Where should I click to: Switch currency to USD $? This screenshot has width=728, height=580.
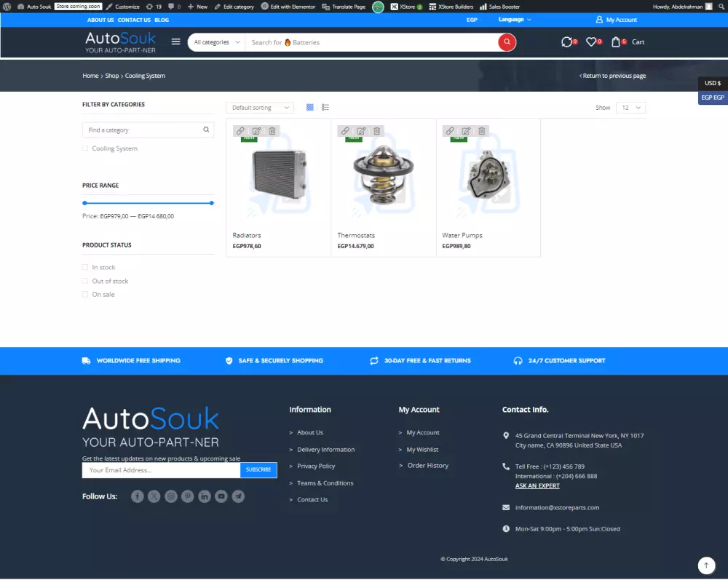click(x=713, y=83)
